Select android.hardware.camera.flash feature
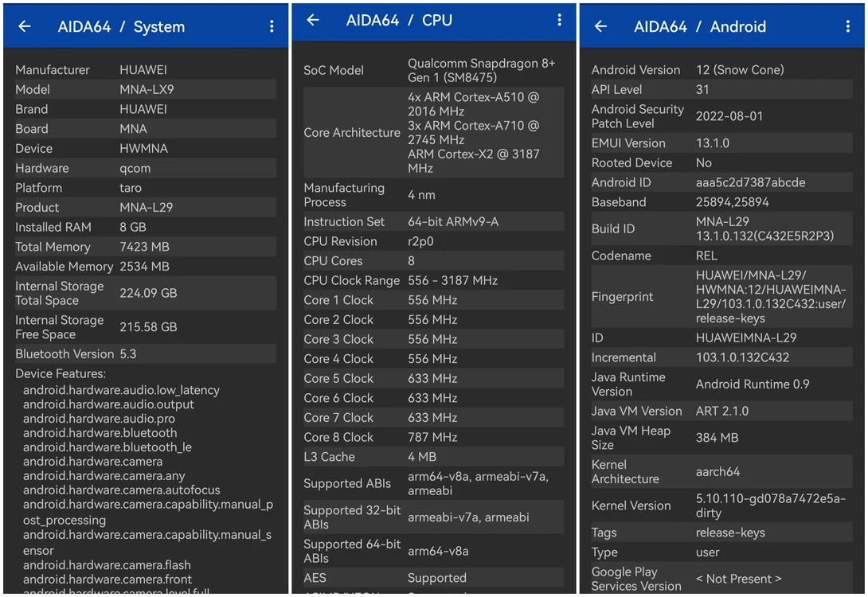Image resolution: width=868 pixels, height=597 pixels. [x=107, y=565]
